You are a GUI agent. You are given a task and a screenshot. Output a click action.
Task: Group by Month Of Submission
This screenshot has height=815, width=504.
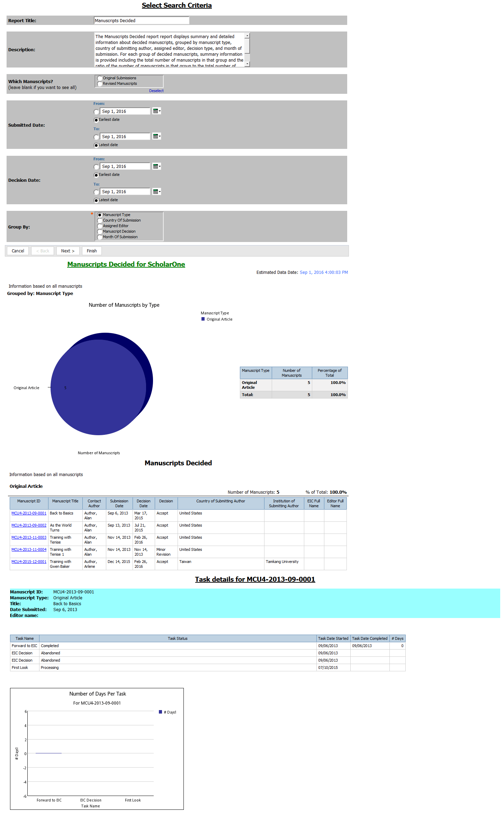pyautogui.click(x=100, y=237)
